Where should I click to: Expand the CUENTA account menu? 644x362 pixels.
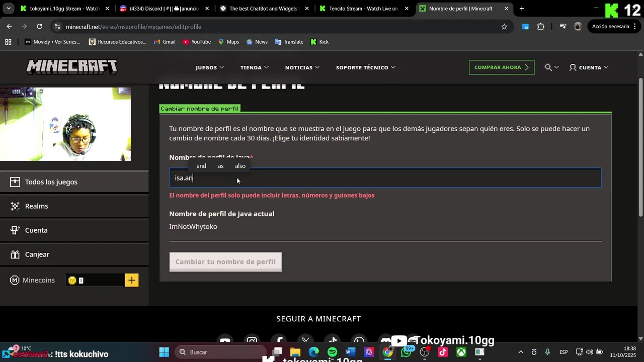point(589,67)
